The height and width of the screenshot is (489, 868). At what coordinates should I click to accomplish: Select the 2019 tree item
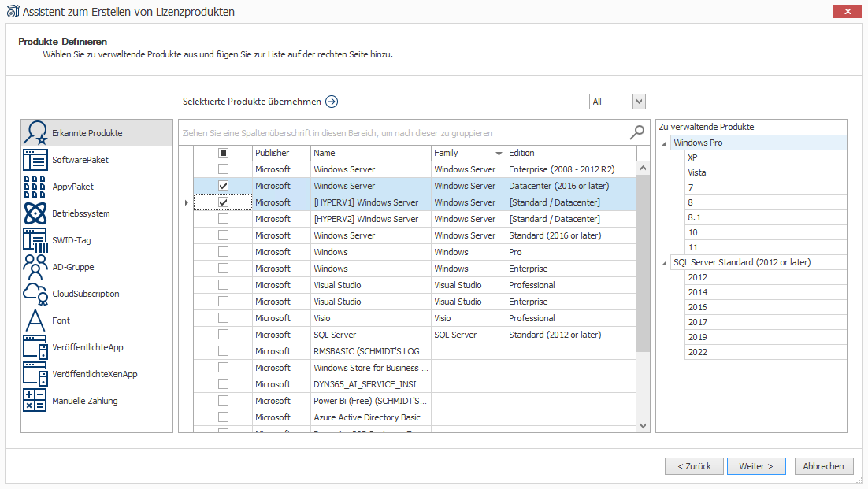(x=766, y=337)
